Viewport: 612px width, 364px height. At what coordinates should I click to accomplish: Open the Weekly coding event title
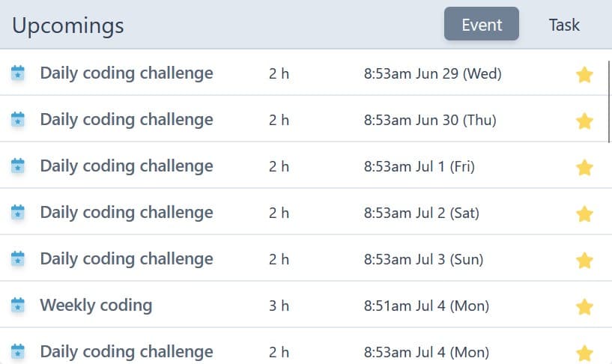click(96, 306)
